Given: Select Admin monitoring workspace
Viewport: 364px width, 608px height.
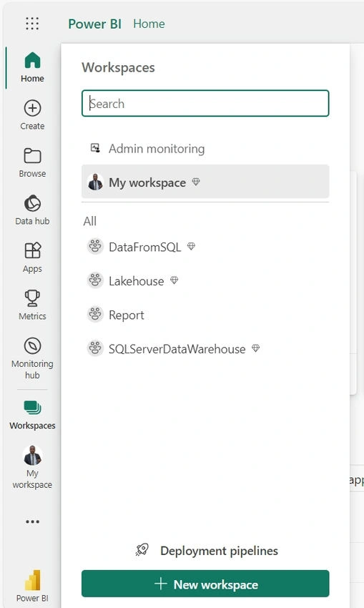Looking at the screenshot, I should (x=205, y=149).
